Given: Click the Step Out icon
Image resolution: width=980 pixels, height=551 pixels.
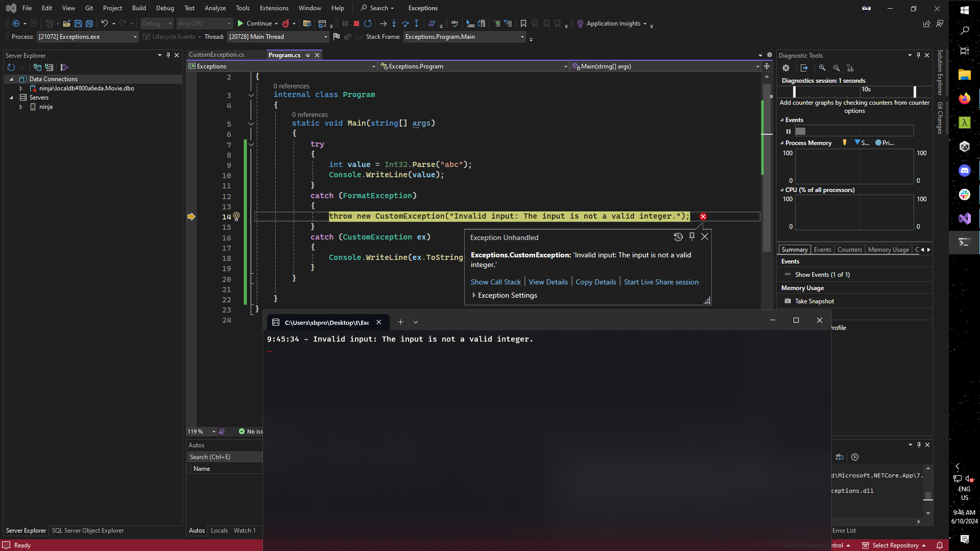Looking at the screenshot, I should coord(417,23).
